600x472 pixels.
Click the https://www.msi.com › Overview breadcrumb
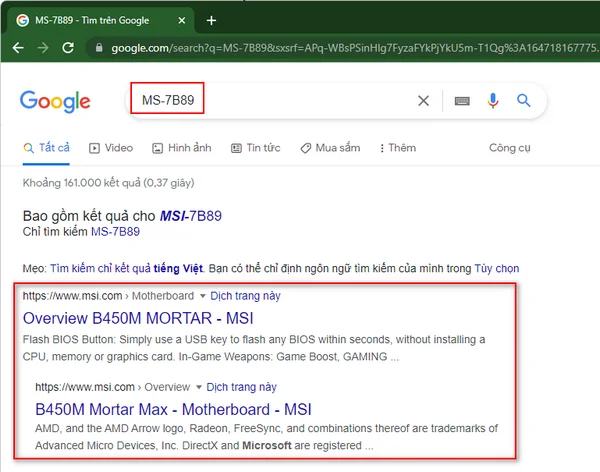coord(112,387)
